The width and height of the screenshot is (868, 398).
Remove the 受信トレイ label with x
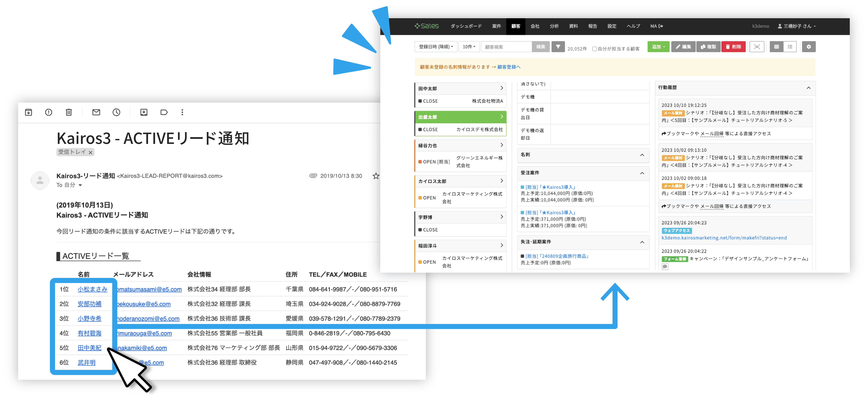point(91,153)
